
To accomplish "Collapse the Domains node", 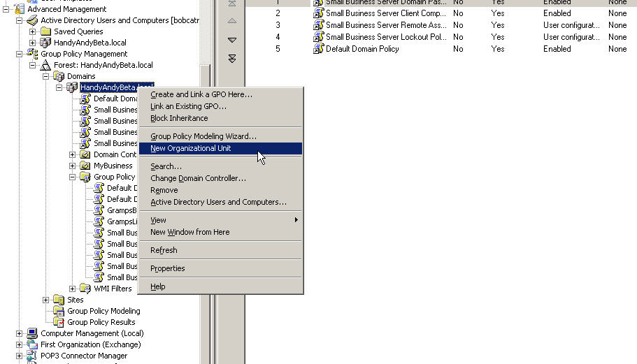I will coord(46,76).
